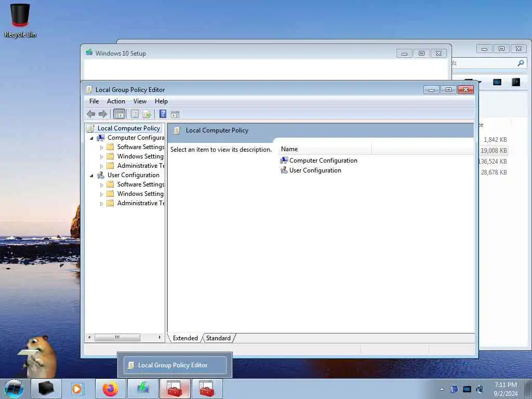Click the tree pane's right scroll arrow
The height and width of the screenshot is (399, 532).
tap(159, 337)
